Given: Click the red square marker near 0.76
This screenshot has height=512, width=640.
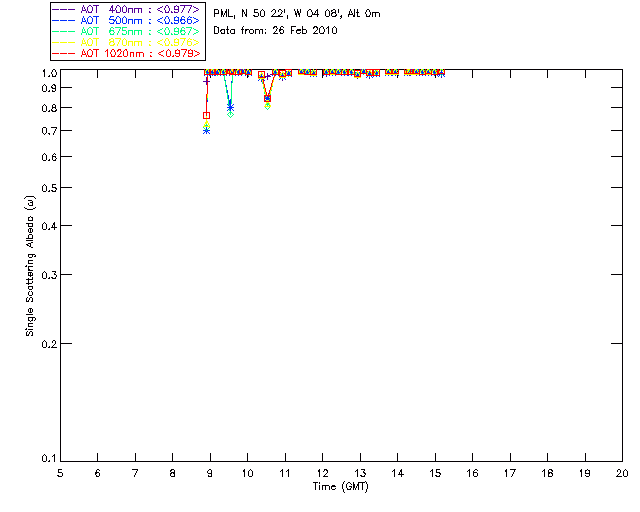Looking at the screenshot, I should (207, 116).
